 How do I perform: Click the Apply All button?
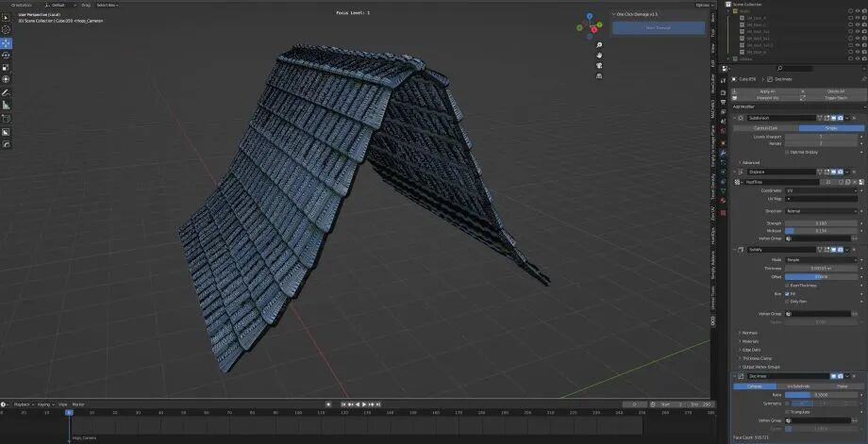coord(767,91)
